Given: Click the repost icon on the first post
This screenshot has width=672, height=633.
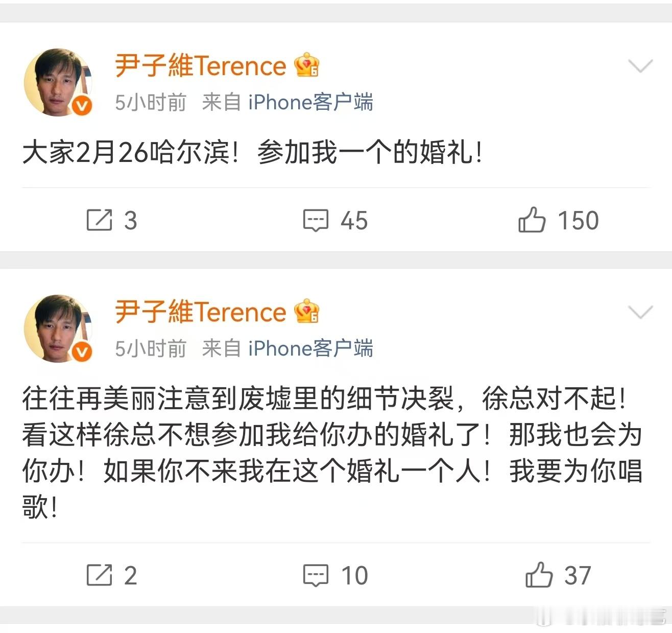Looking at the screenshot, I should 100,221.
